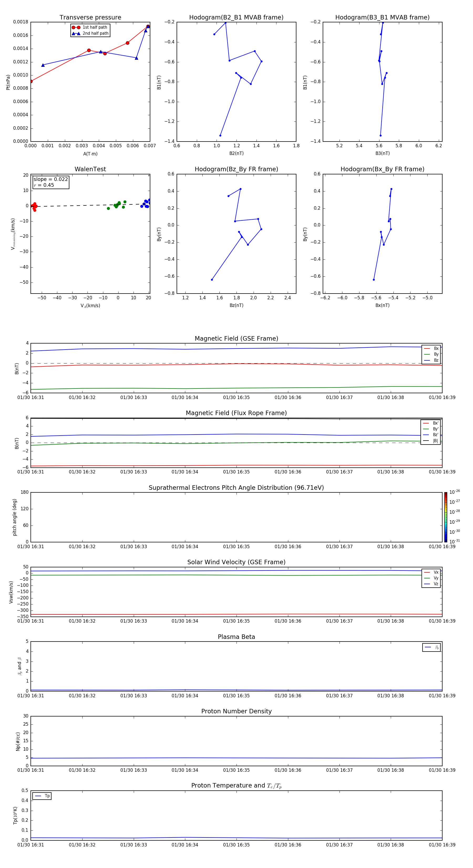
Task: Click the "WalenTest" plot title
Action: click(x=90, y=169)
